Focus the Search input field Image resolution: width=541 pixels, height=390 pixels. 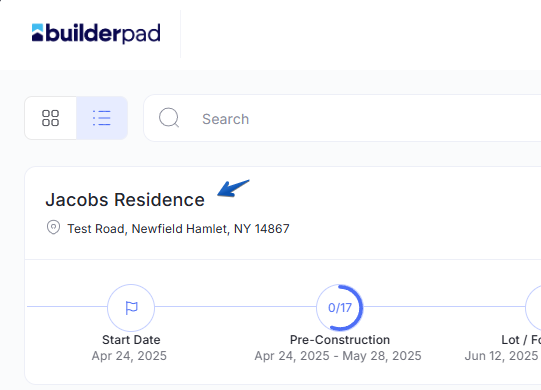pos(342,118)
